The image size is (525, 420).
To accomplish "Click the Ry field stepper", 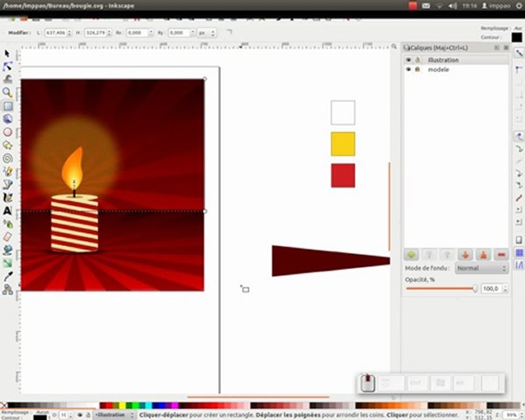I will click(x=192, y=33).
